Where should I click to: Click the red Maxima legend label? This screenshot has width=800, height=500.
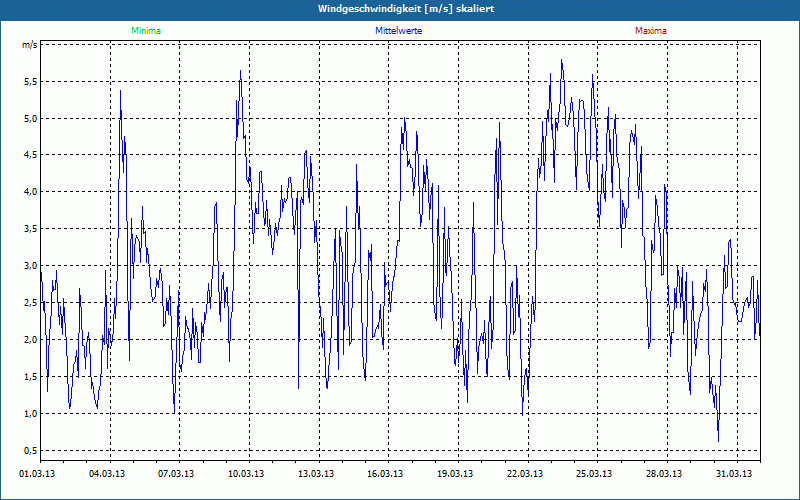coord(651,31)
